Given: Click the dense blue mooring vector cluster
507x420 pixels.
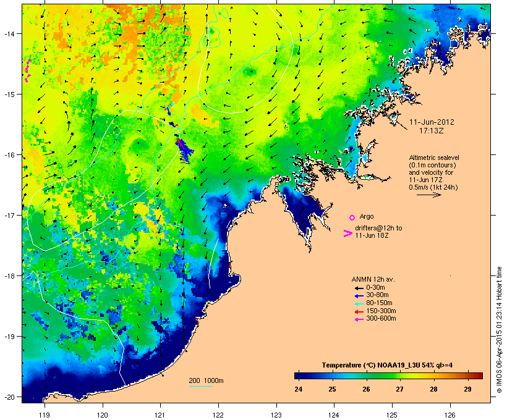Looking at the screenshot, I should (x=184, y=151).
